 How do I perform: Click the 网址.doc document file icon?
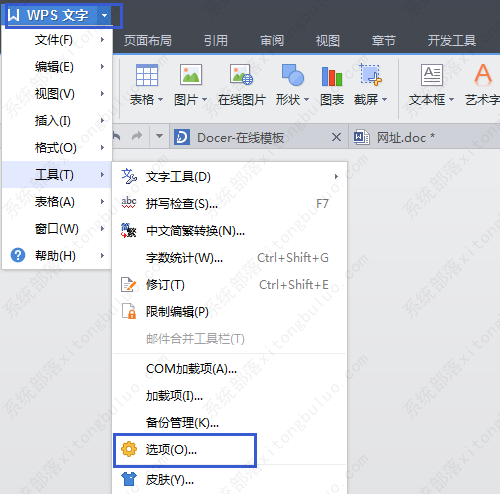[x=361, y=137]
